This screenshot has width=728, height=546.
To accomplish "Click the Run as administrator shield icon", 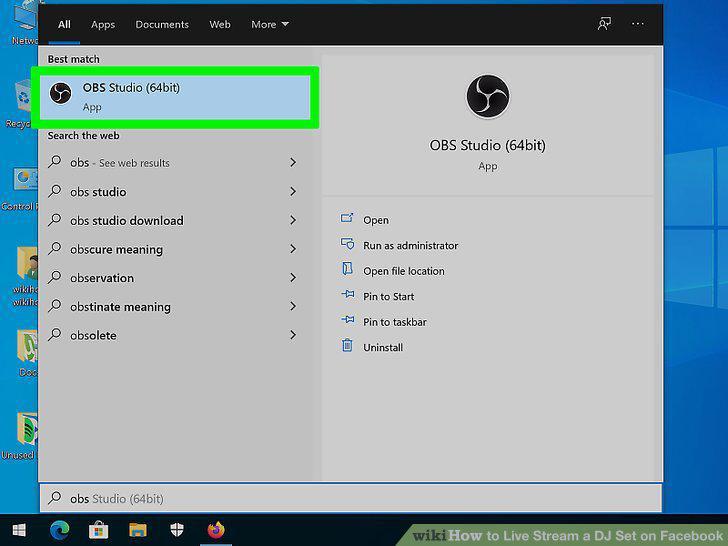I will tap(347, 244).
